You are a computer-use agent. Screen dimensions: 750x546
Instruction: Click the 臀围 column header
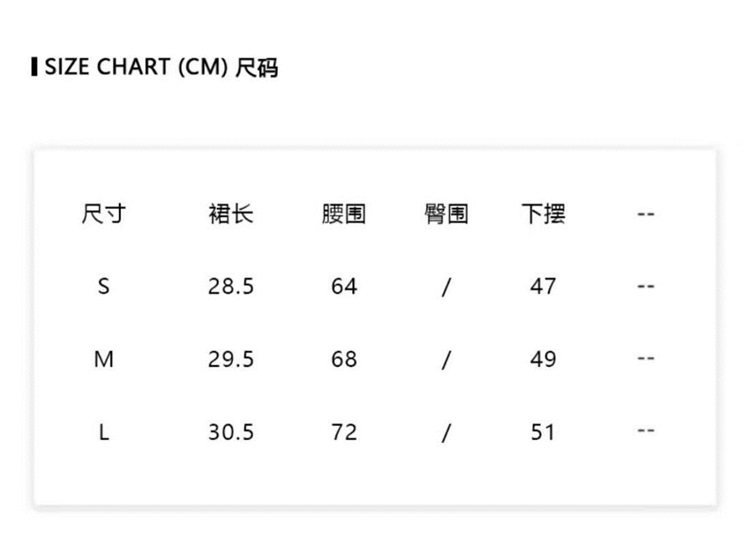[446, 214]
